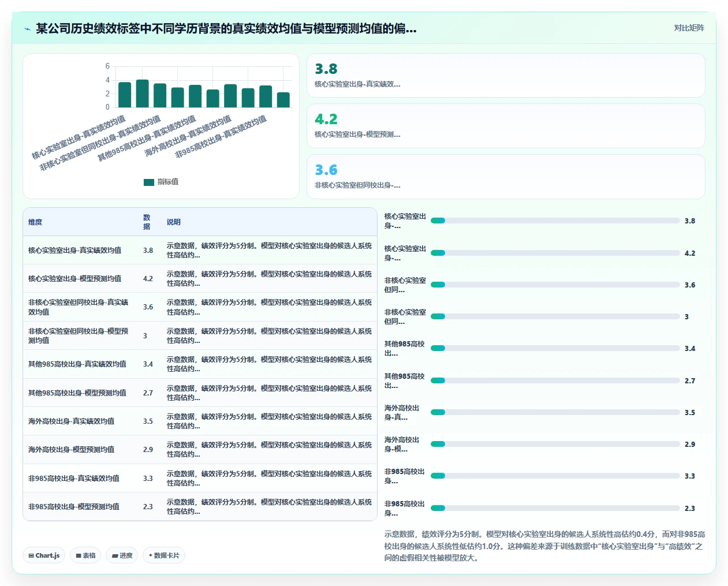Click the 对比矩阵 label in header
Screen dimensions: 728x586
[689, 28]
